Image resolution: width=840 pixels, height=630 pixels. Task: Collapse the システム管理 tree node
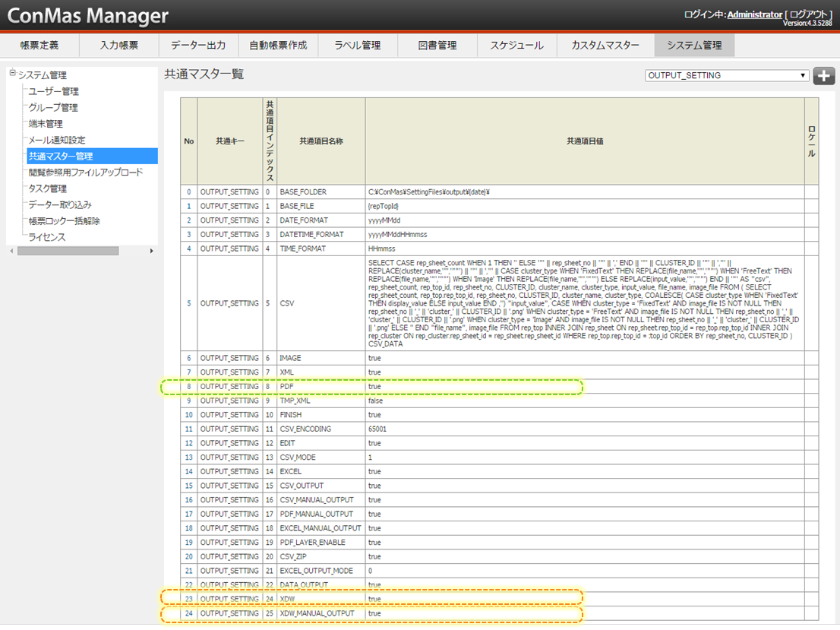[x=12, y=74]
